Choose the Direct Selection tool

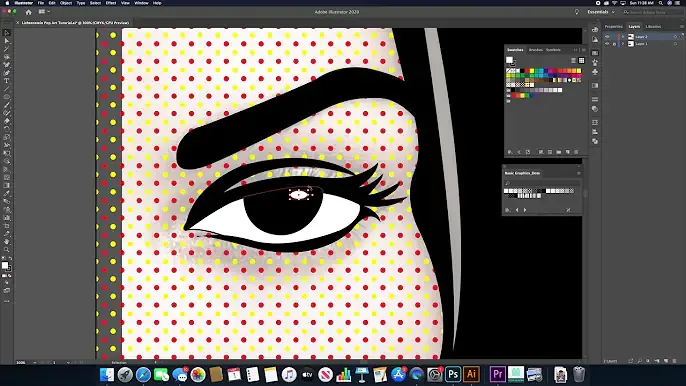7,41
